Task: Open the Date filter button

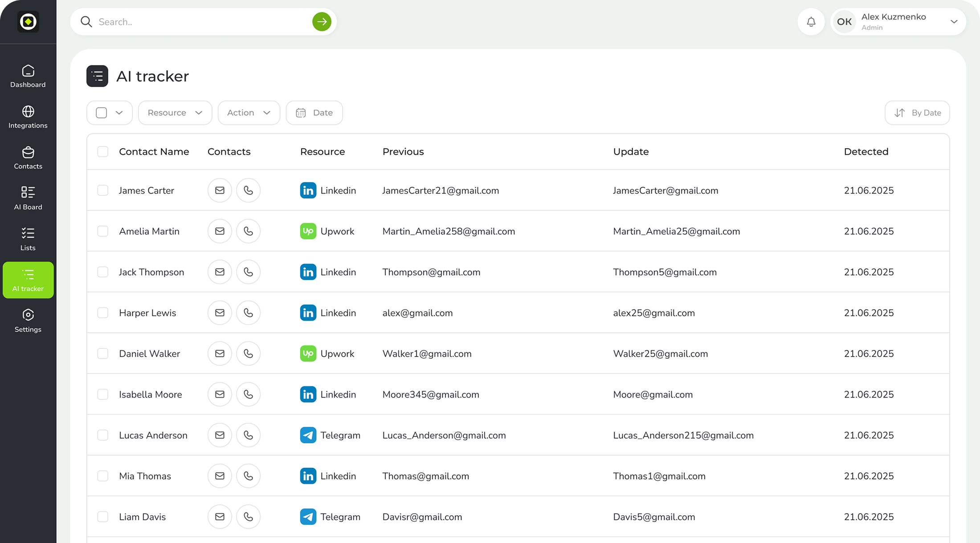Action: click(x=314, y=113)
